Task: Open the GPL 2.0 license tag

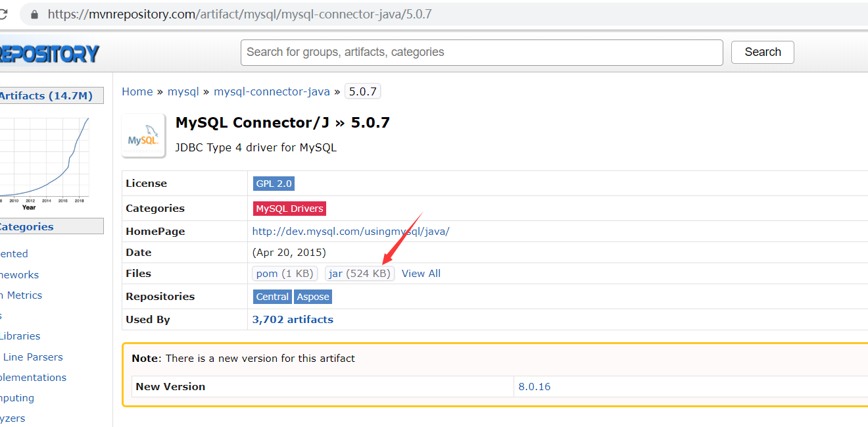Action: pyautogui.click(x=274, y=184)
